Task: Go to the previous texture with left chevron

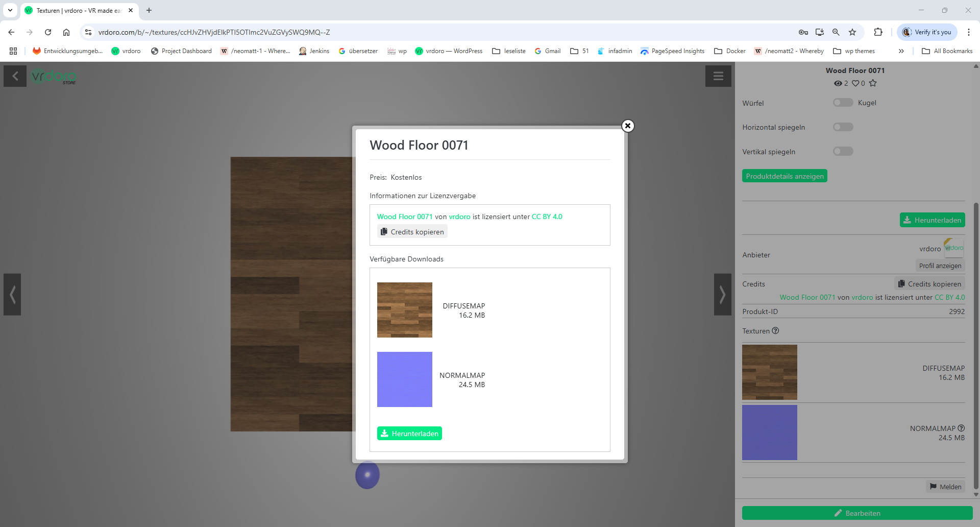Action: point(12,294)
